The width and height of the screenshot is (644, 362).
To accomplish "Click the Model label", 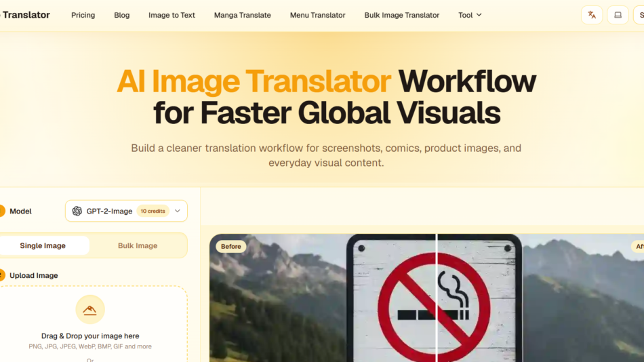I will [x=20, y=212].
